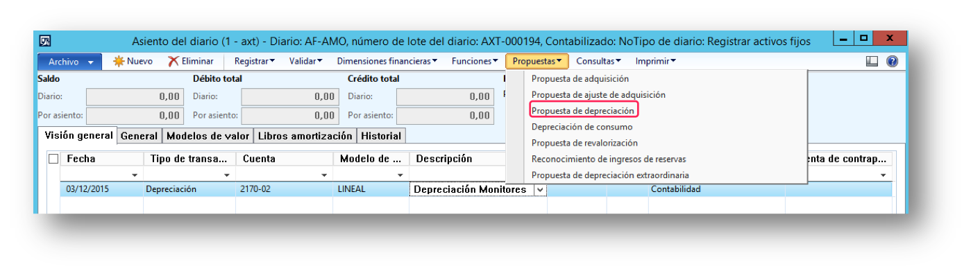This screenshot has height=269, width=980.
Task: Sort by the Fecha column header
Action: coord(101,159)
